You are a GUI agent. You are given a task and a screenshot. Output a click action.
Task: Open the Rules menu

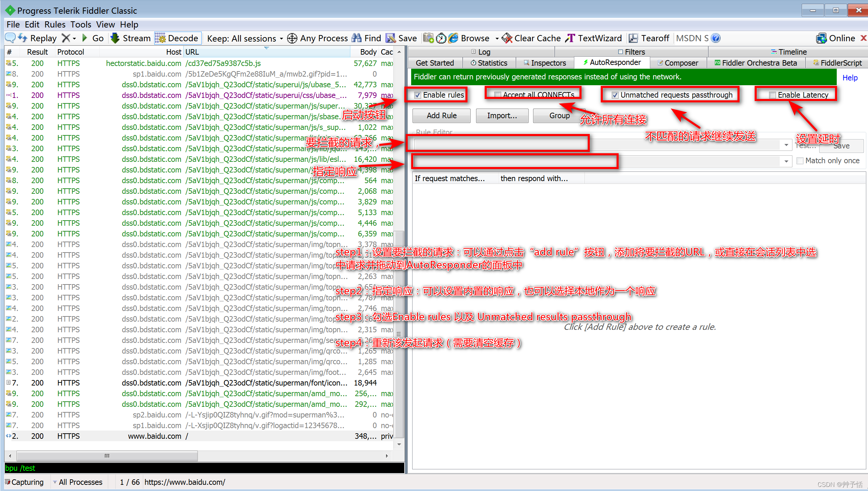(x=55, y=24)
